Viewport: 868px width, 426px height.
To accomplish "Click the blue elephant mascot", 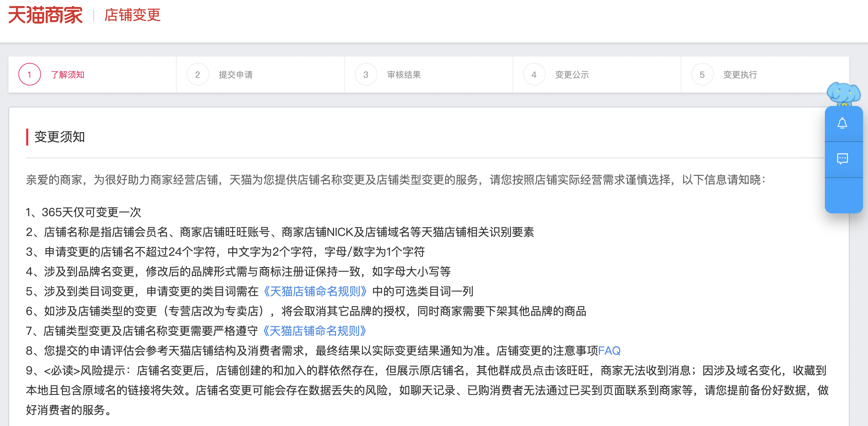I will click(843, 94).
